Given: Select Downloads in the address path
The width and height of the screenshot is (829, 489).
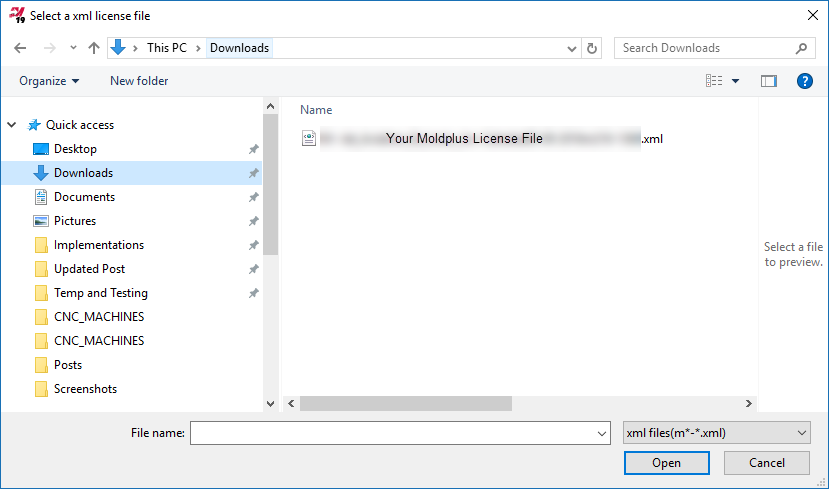Looking at the screenshot, I should click(x=240, y=48).
